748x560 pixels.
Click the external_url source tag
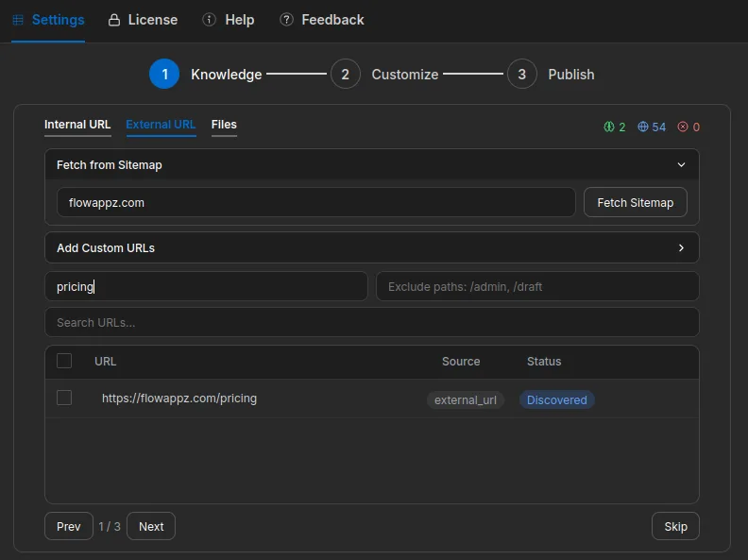point(466,399)
